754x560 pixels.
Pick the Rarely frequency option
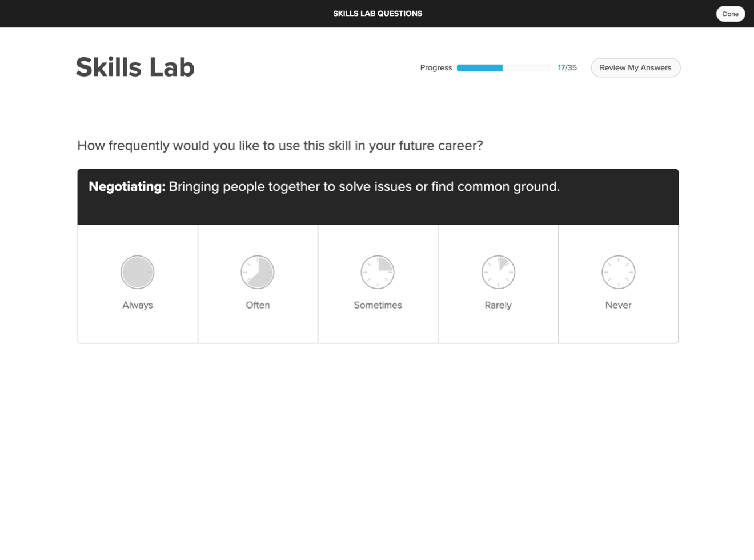498,284
